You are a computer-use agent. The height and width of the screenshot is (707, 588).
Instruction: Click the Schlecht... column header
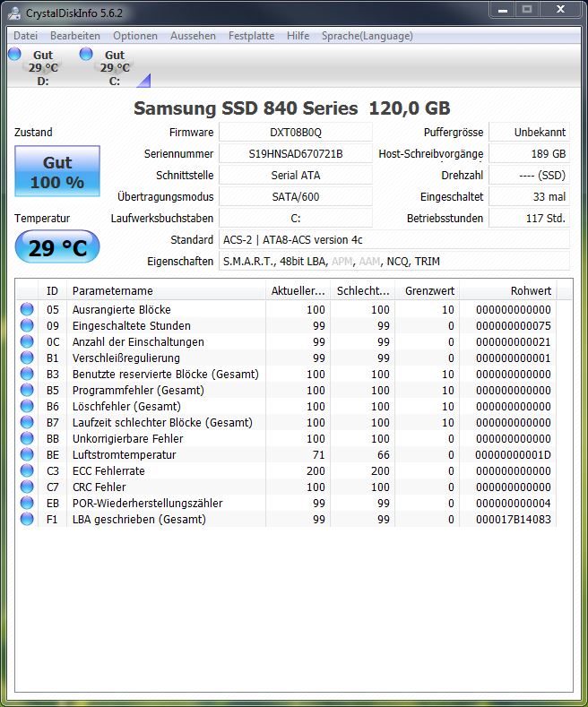click(363, 291)
